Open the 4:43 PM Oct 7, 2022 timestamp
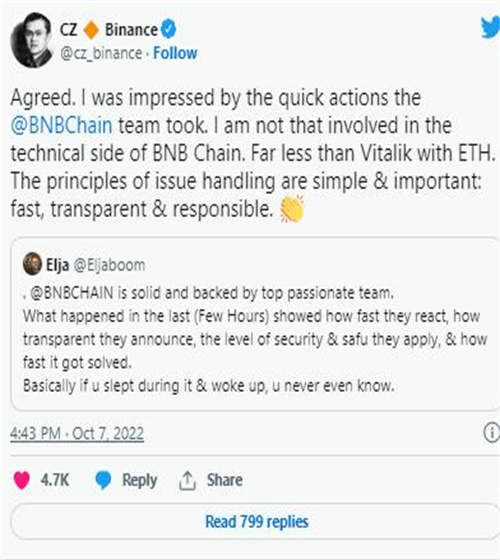The height and width of the screenshot is (560, 500). [77, 434]
